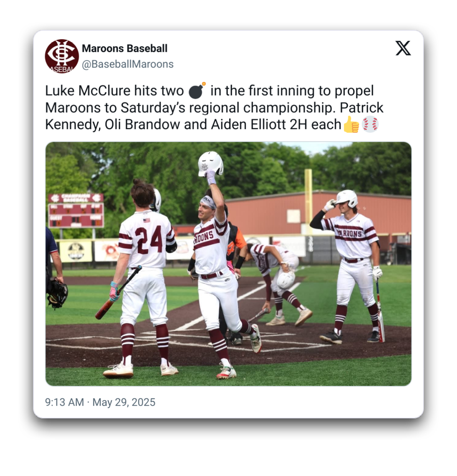Screen dimensions: 457x476
Task: Click the scoreboard in the photo
Action: [76, 211]
